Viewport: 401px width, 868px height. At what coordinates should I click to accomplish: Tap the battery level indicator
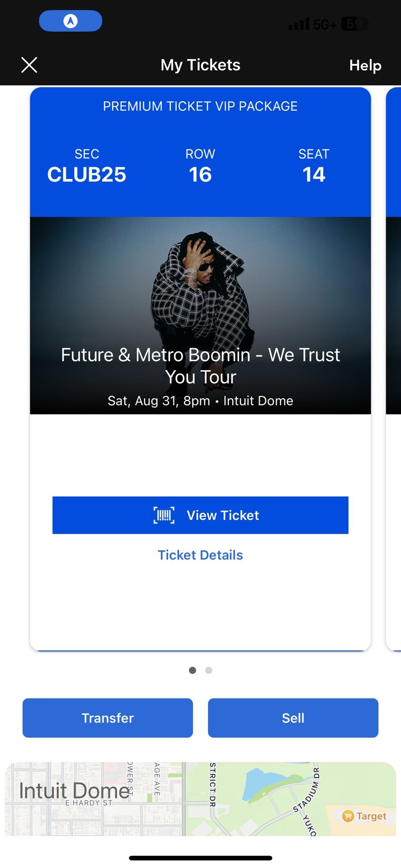[354, 24]
